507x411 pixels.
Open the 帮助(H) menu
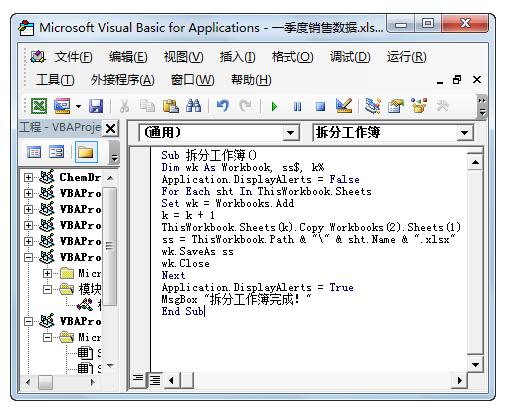pos(251,80)
